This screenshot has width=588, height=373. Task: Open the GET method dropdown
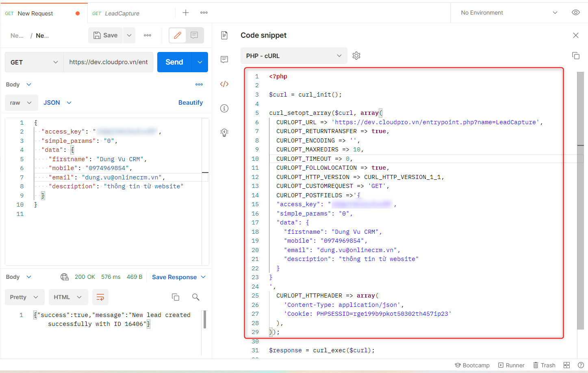click(x=34, y=62)
